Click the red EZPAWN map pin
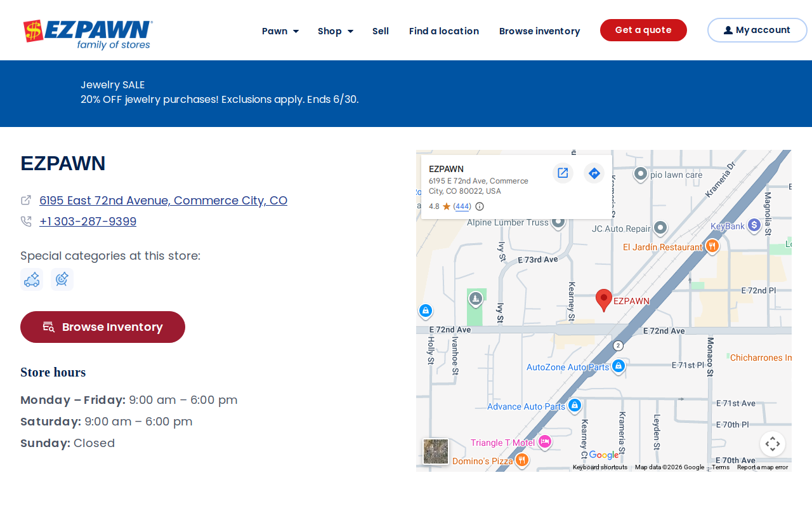Viewport: 812px width, 508px height. (604, 300)
